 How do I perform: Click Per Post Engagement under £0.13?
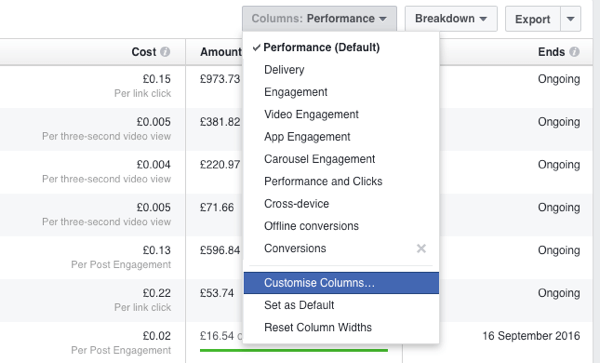(x=121, y=265)
